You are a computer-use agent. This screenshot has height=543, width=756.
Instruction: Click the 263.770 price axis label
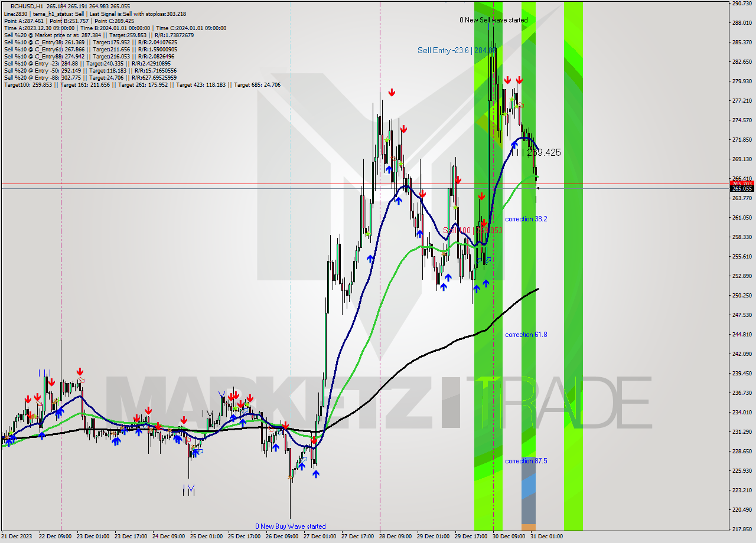click(742, 198)
